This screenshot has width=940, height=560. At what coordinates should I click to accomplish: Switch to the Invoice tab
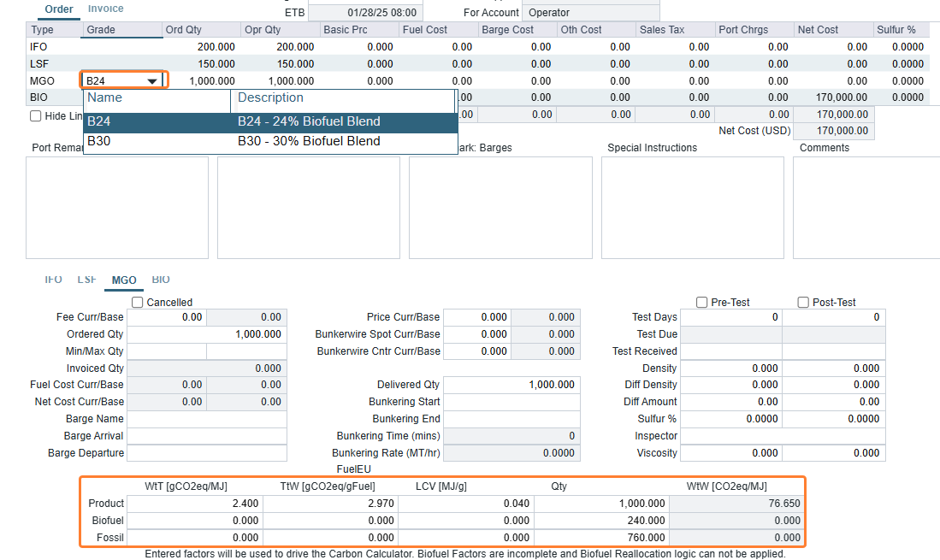pyautogui.click(x=106, y=9)
